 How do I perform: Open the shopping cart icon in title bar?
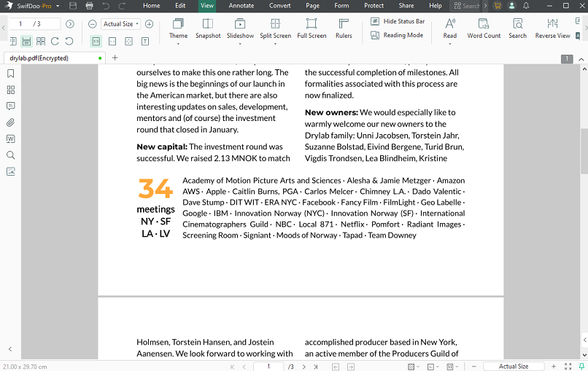[x=498, y=6]
